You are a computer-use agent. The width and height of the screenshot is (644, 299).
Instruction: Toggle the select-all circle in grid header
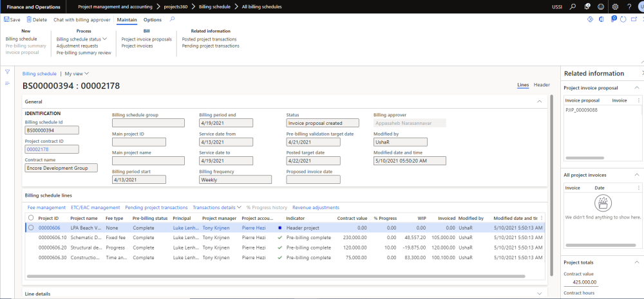pyautogui.click(x=31, y=218)
